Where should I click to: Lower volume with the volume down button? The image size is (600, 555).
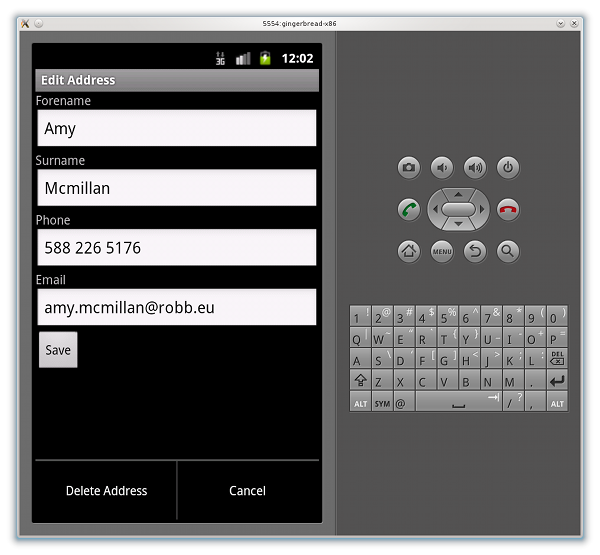pos(442,167)
